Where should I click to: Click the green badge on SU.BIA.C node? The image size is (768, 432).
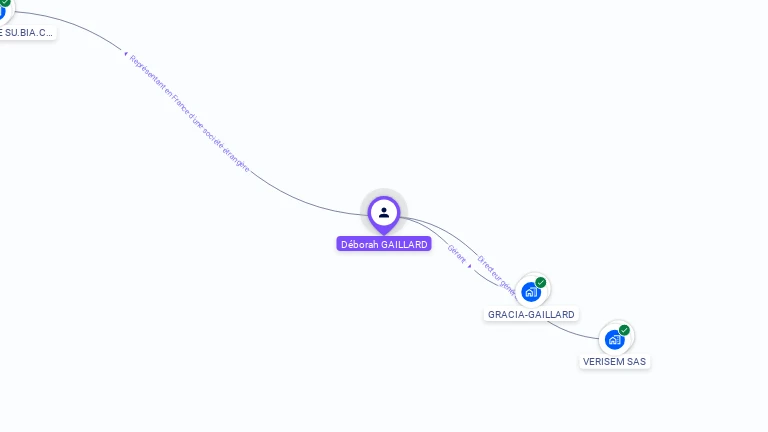[x=5, y=2]
